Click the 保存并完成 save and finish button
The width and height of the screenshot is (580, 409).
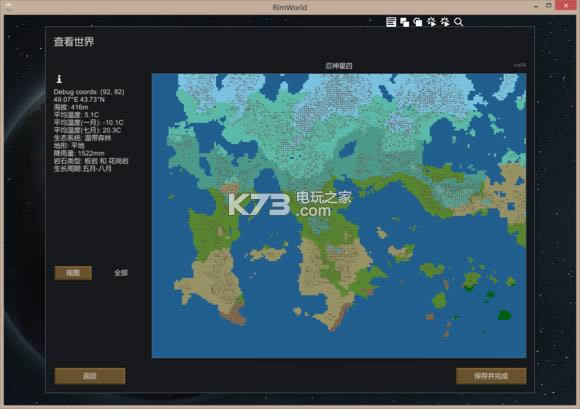491,376
